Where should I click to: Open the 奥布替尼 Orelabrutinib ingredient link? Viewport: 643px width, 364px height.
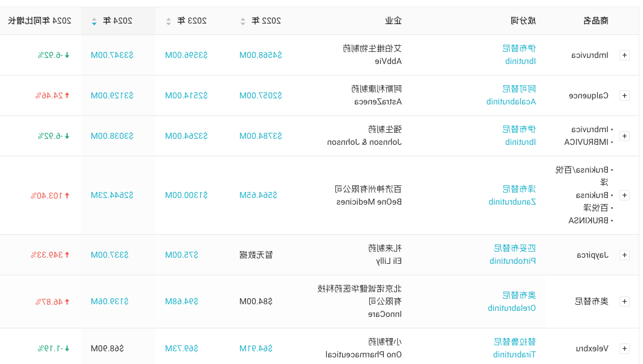[512, 302]
